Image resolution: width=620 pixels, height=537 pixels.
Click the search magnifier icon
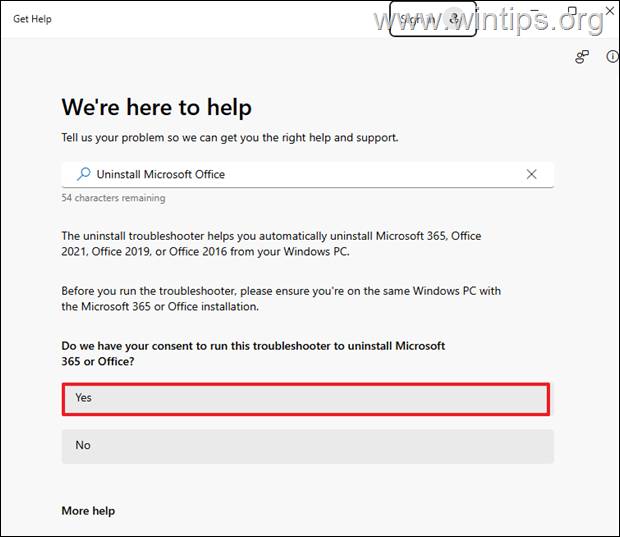tap(83, 174)
